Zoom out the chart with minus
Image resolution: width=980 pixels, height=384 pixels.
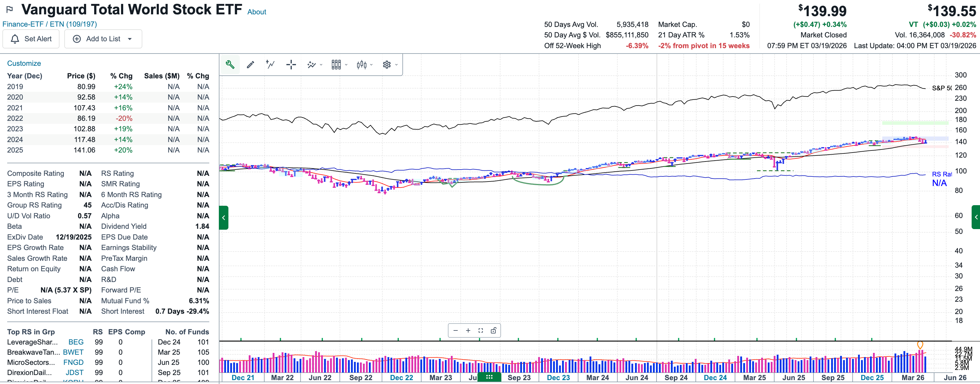[455, 330]
